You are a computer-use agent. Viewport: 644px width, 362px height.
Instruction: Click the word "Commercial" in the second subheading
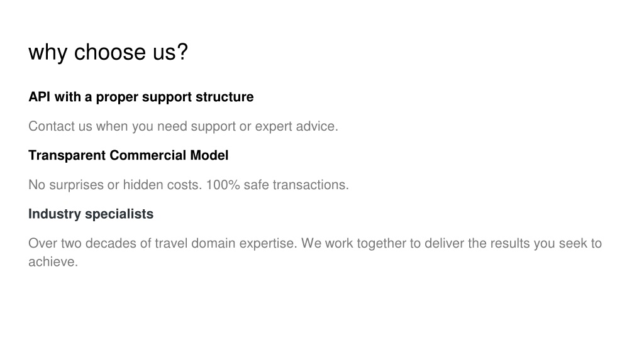point(148,156)
